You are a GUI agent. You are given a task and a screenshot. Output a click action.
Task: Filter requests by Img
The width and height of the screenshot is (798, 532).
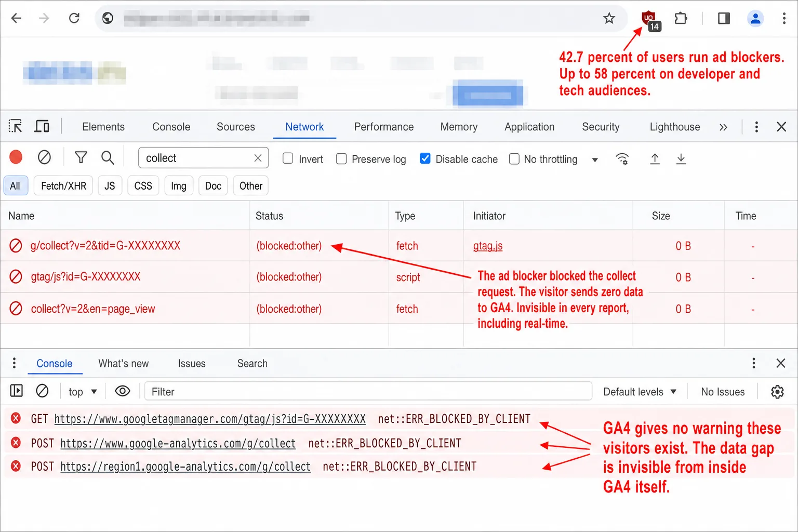click(x=179, y=185)
